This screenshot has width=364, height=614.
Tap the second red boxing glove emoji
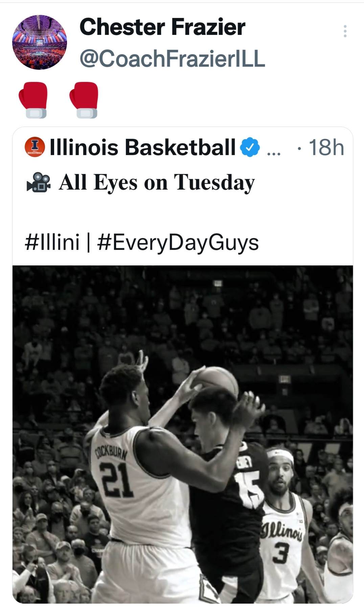point(84,100)
